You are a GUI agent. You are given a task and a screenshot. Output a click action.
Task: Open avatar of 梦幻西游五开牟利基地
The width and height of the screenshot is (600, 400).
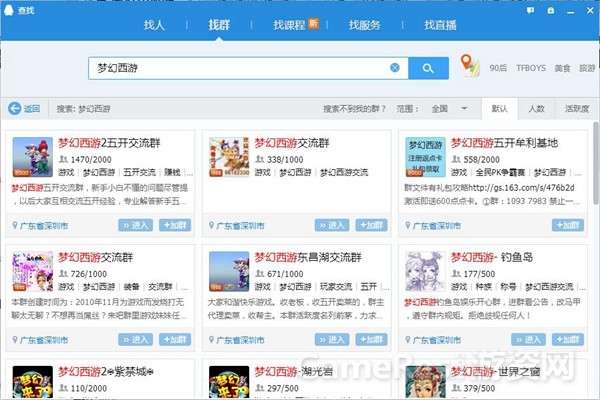coord(426,157)
